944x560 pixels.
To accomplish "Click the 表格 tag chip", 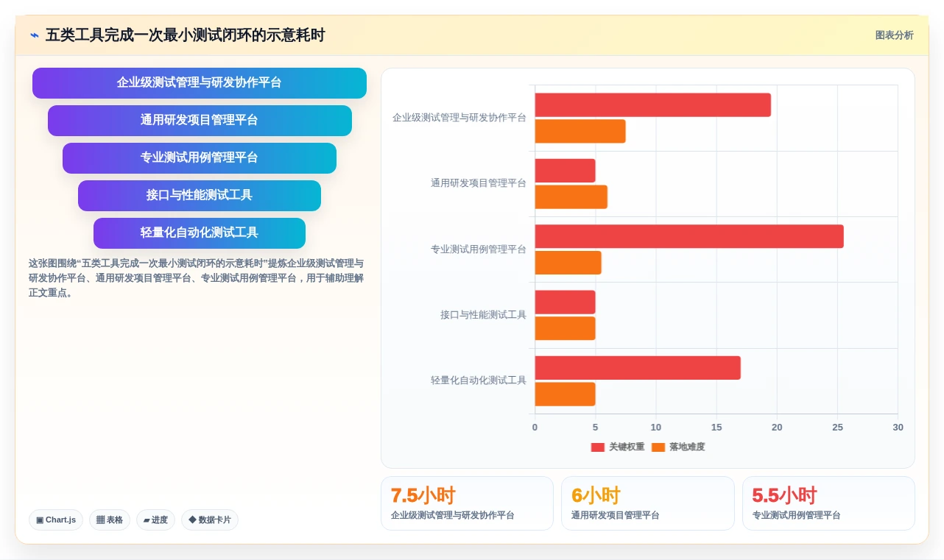I will click(x=110, y=520).
